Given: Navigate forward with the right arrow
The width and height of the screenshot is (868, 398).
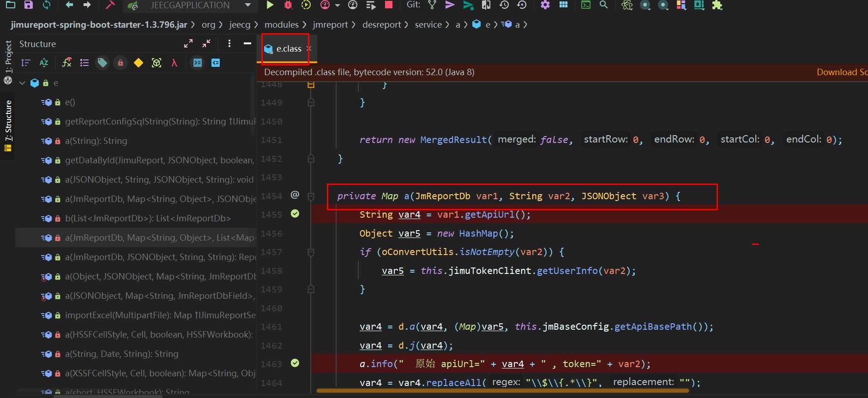Looking at the screenshot, I should click(x=87, y=5).
